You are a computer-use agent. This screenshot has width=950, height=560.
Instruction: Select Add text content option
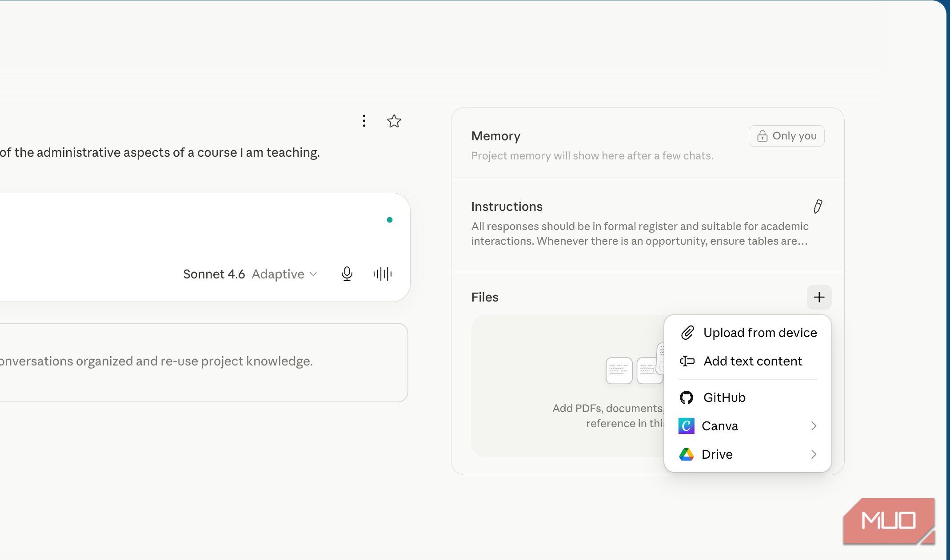tap(748, 361)
